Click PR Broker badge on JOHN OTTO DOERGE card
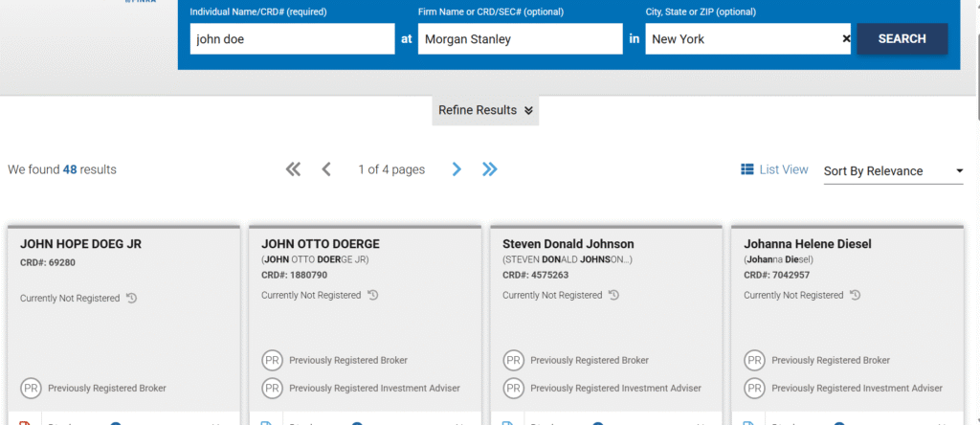 pyautogui.click(x=272, y=361)
